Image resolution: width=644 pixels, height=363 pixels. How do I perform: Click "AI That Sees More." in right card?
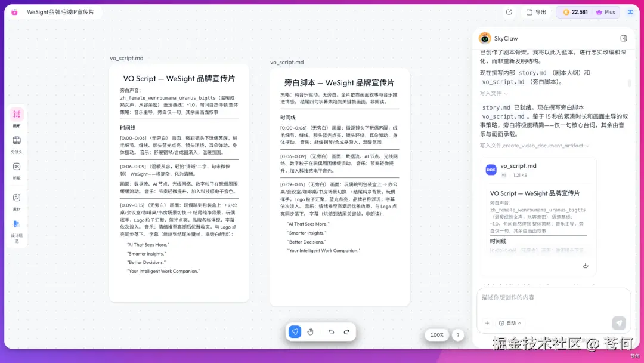[x=308, y=224]
